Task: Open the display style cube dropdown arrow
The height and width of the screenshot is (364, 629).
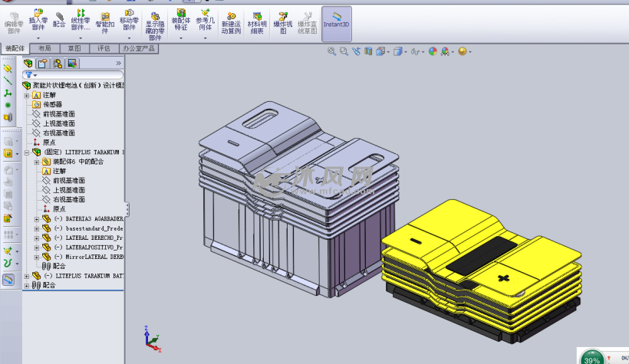Action: [406, 51]
